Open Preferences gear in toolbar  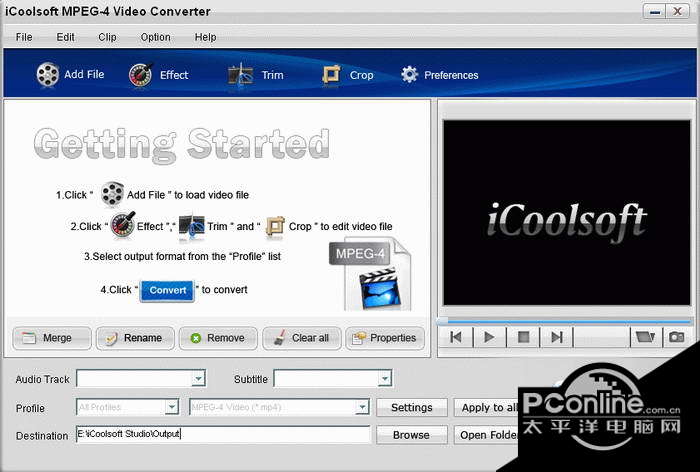click(x=409, y=75)
